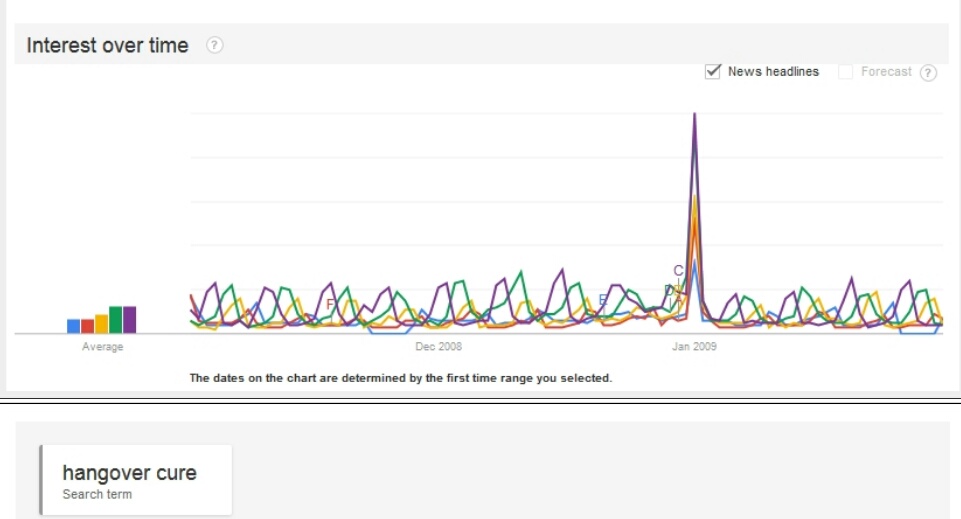
Task: Select the yellow Average bar
Action: (101, 323)
